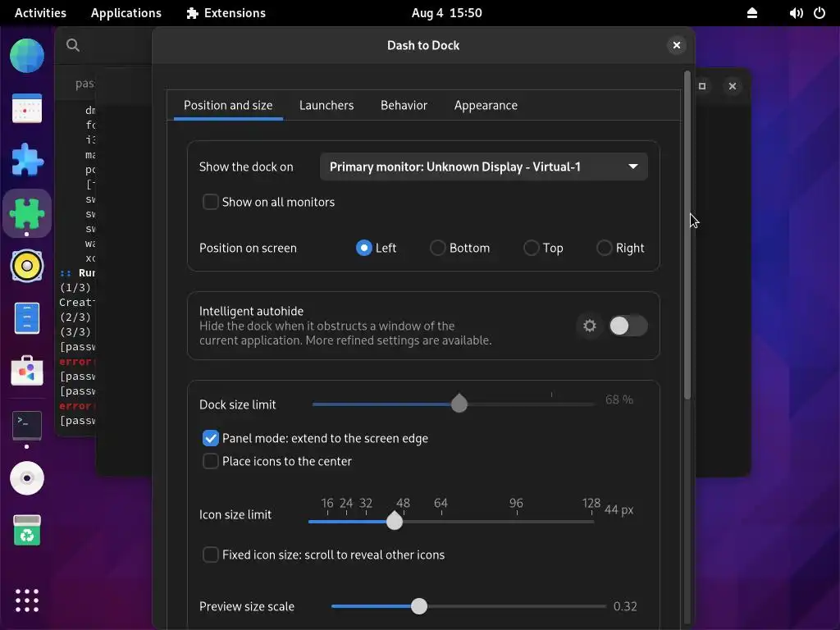Viewport: 840px width, 630px height.
Task: Open the Extensions menu in top bar
Action: pos(226,13)
